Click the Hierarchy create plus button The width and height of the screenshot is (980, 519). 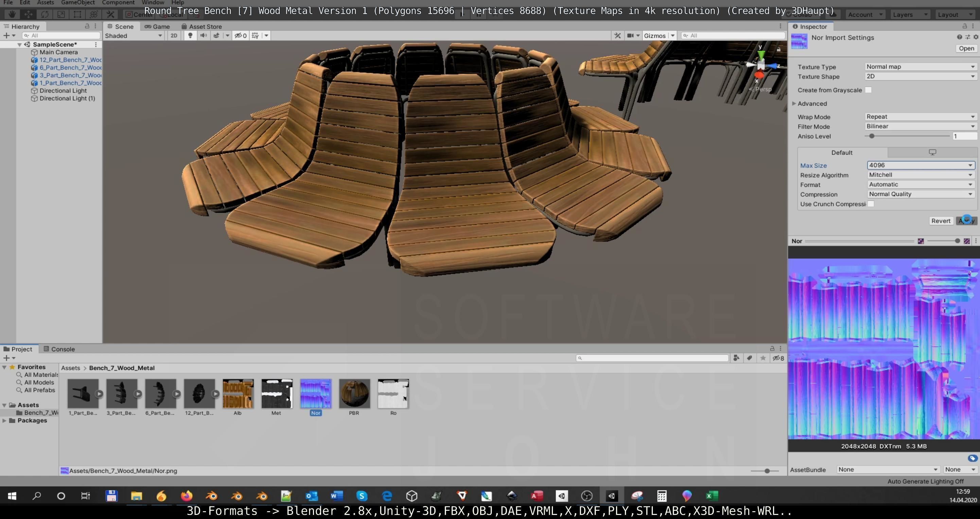pos(6,35)
